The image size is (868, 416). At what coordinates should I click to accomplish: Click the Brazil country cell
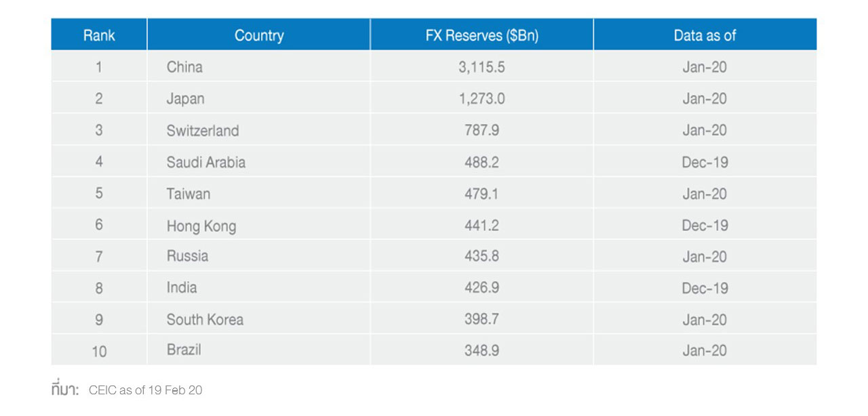coord(184,350)
